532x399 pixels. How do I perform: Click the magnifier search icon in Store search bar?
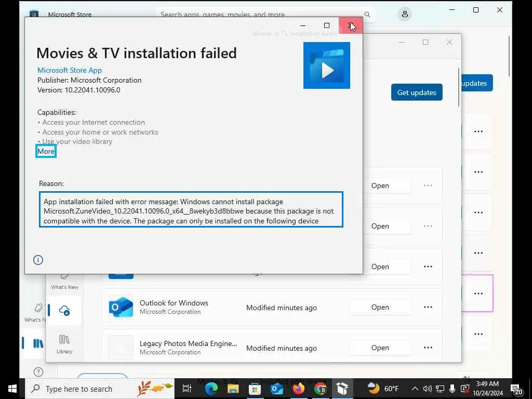coord(367,14)
